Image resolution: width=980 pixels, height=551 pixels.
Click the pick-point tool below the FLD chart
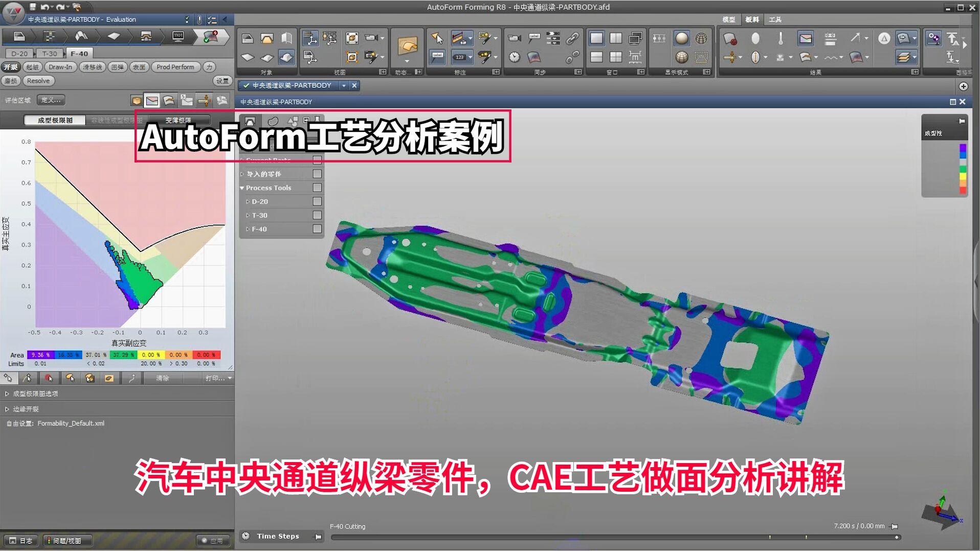coord(8,378)
